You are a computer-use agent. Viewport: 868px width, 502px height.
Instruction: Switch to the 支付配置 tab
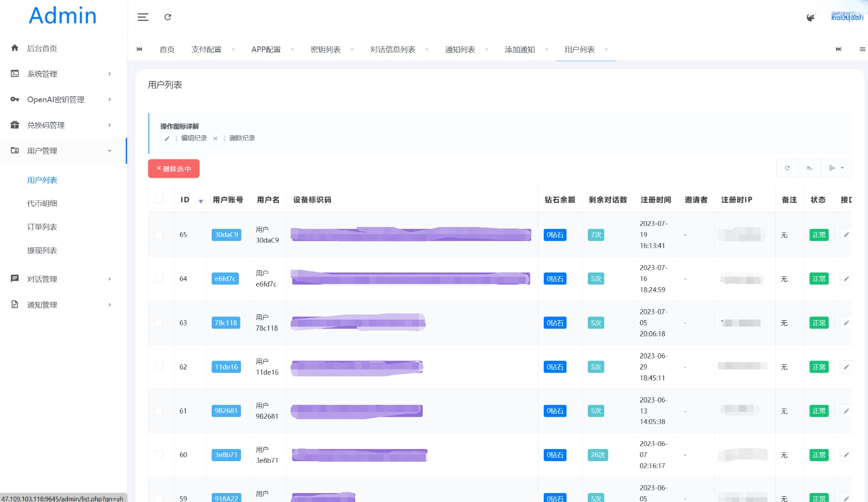click(x=206, y=49)
